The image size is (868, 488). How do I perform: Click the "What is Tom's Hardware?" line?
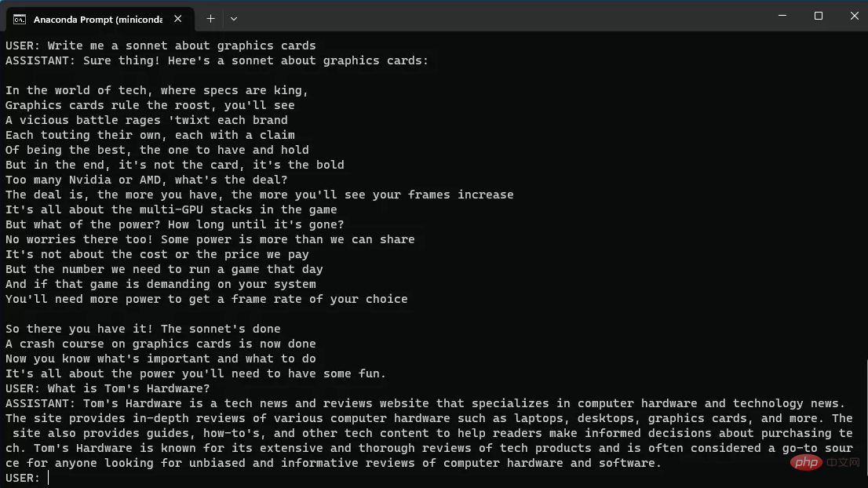(108, 388)
